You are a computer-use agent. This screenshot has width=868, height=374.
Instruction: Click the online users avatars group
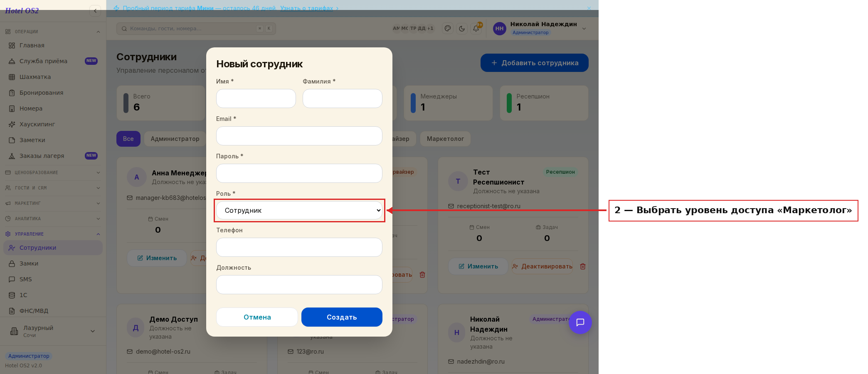coord(413,28)
